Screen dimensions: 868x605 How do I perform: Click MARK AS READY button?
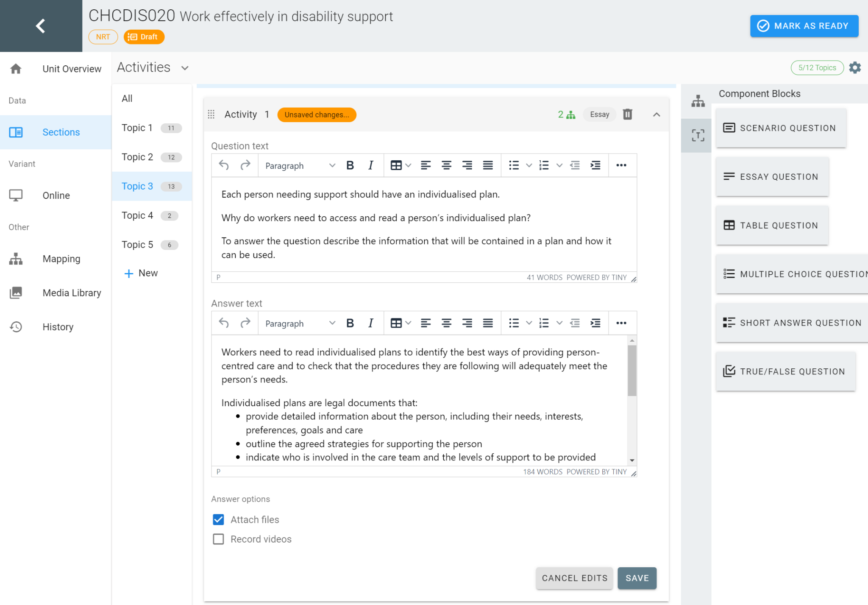804,26
